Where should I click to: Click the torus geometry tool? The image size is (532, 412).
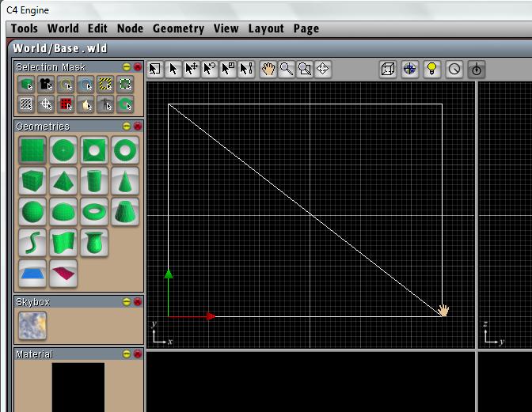click(x=94, y=211)
